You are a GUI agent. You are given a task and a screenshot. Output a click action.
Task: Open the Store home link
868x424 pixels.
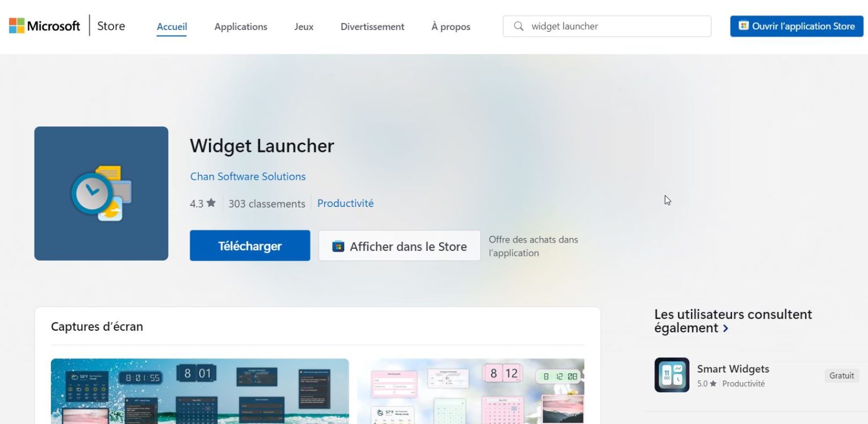click(111, 26)
